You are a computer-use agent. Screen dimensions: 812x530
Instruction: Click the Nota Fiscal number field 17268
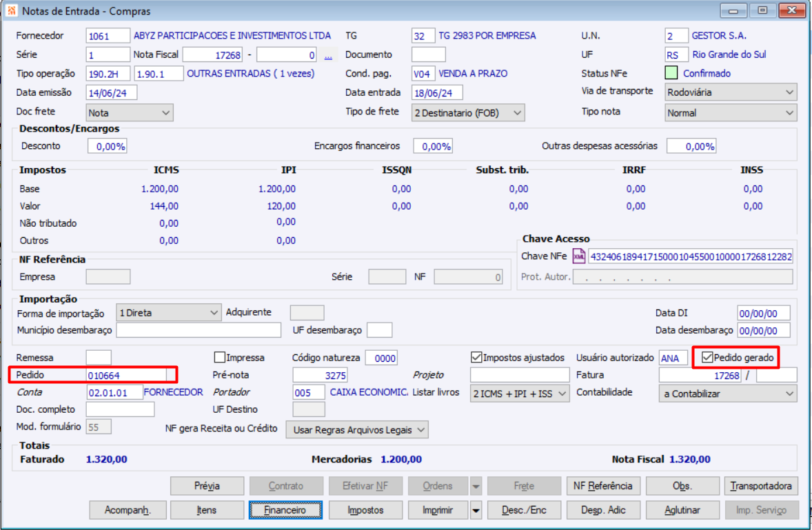coord(213,54)
